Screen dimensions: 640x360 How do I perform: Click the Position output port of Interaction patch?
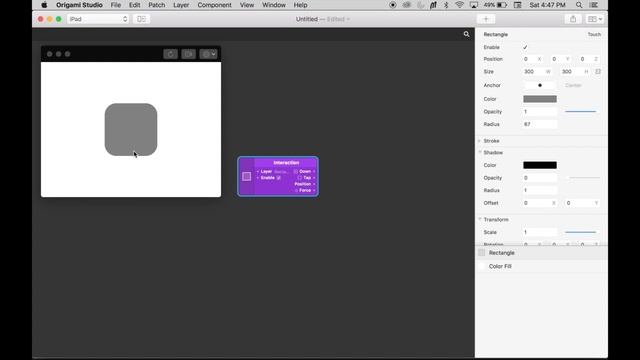(314, 184)
